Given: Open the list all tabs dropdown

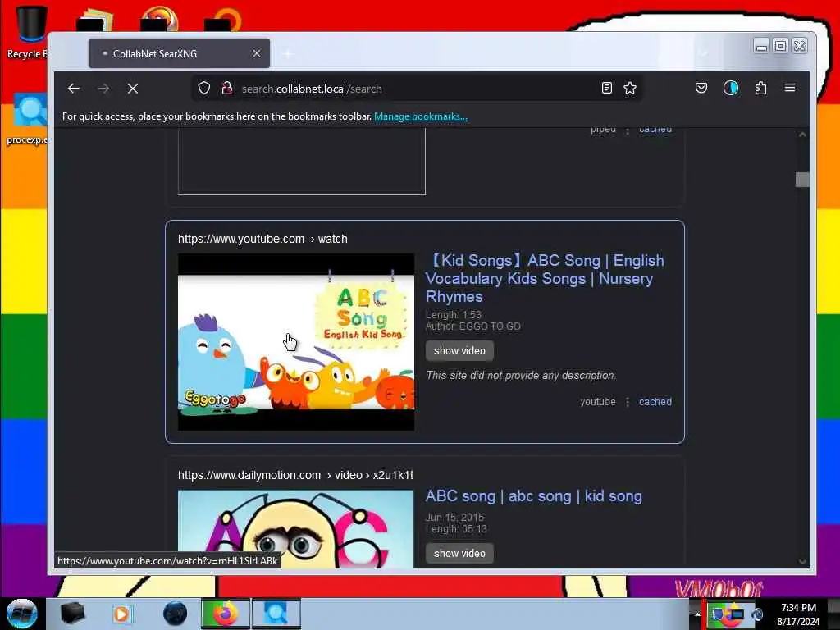Looking at the screenshot, I should point(703,53).
